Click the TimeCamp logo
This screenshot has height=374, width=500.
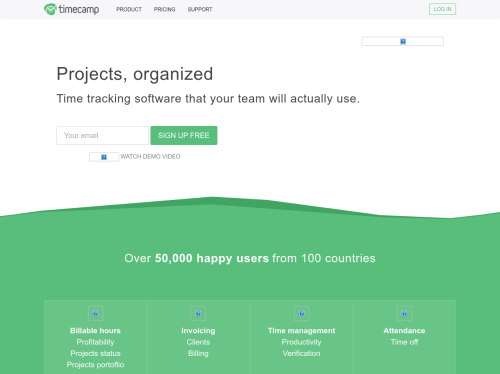coord(71,9)
